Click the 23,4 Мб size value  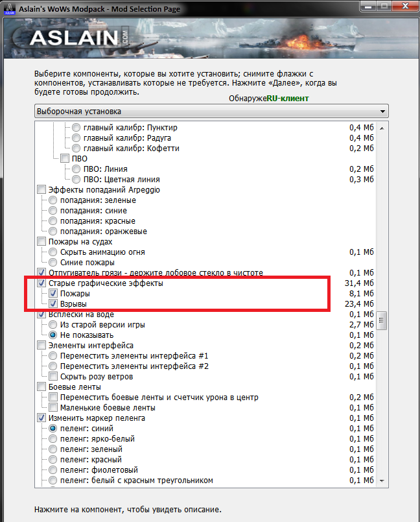pos(359,303)
